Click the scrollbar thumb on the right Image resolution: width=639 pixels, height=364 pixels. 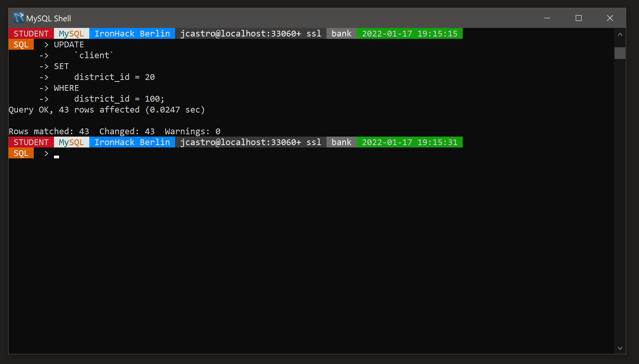[620, 53]
